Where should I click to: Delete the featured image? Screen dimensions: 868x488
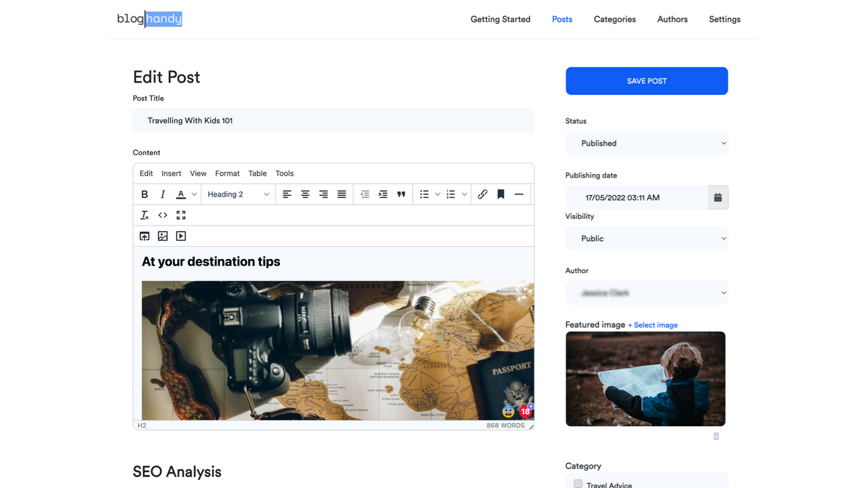point(715,436)
